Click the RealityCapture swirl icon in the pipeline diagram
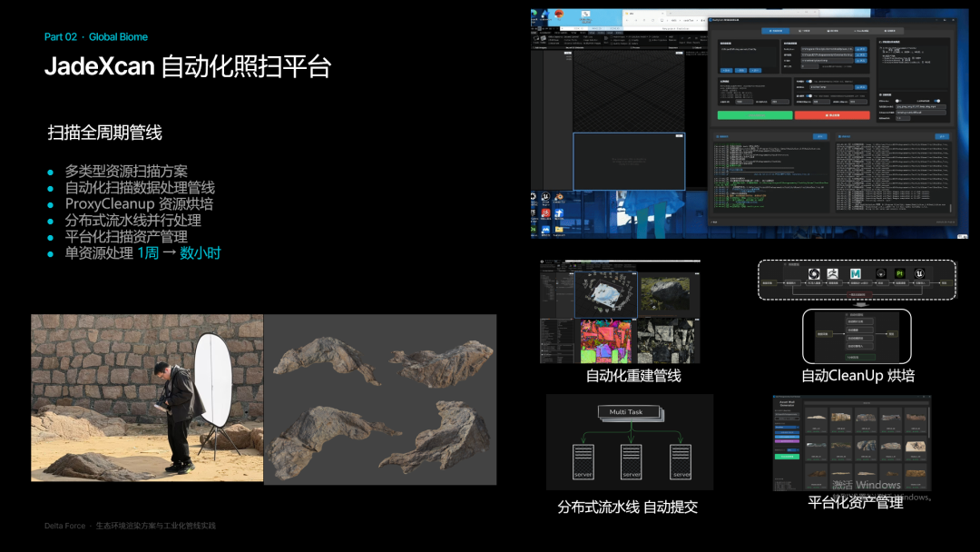Viewport: 980px width, 552px height. (x=814, y=274)
